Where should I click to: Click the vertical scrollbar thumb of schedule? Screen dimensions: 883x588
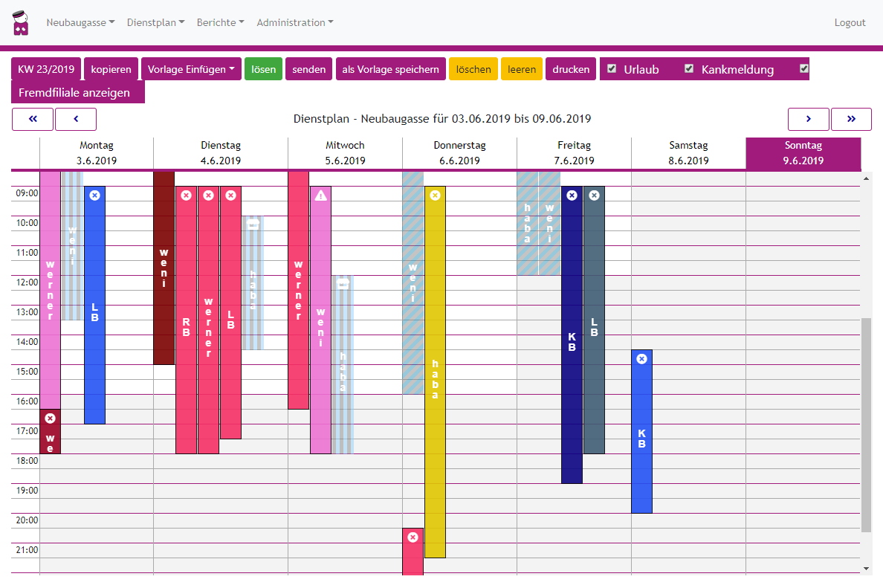(866, 424)
